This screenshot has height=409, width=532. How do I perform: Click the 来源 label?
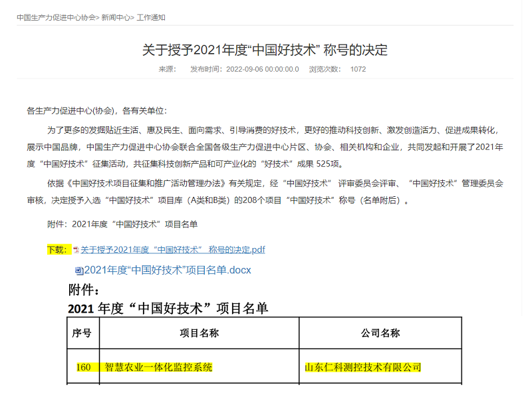click(168, 69)
